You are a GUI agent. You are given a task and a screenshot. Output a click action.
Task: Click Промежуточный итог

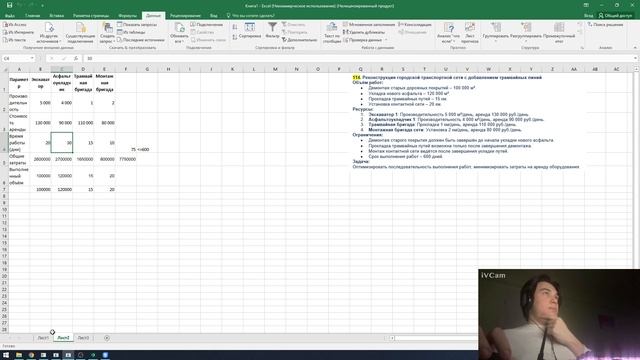click(x=559, y=33)
